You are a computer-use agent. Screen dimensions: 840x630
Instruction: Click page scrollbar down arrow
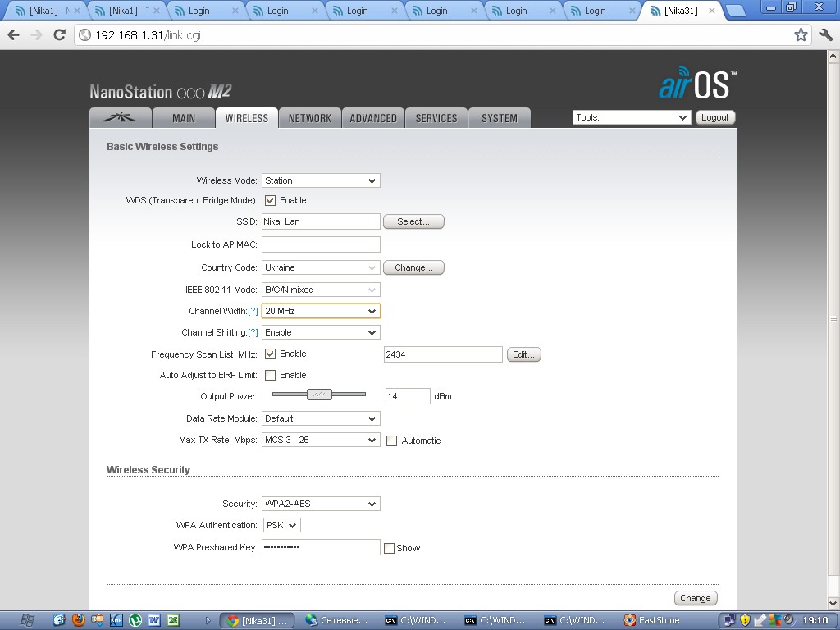coord(833,603)
